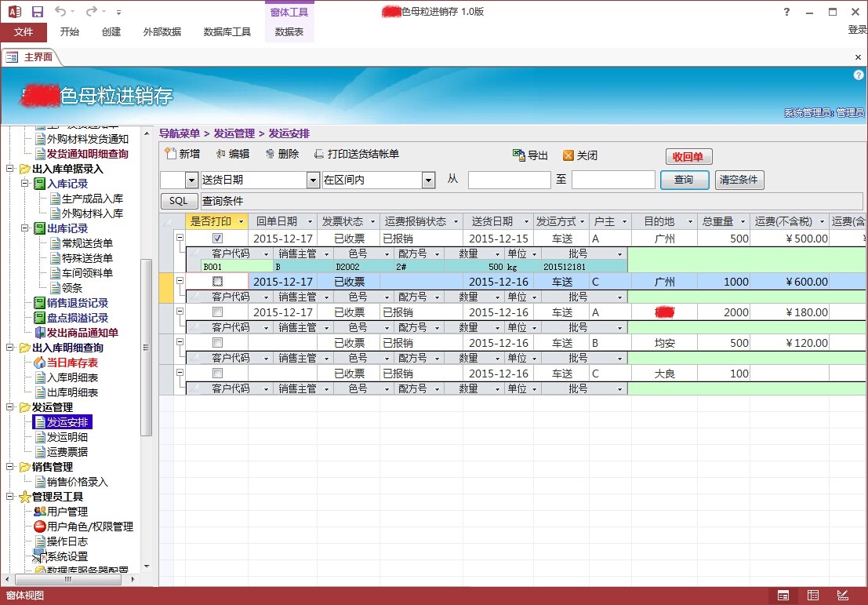The height and width of the screenshot is (605, 868).
Task: Check 是否打印 for the row with 总重量 1000
Action: [x=217, y=282]
